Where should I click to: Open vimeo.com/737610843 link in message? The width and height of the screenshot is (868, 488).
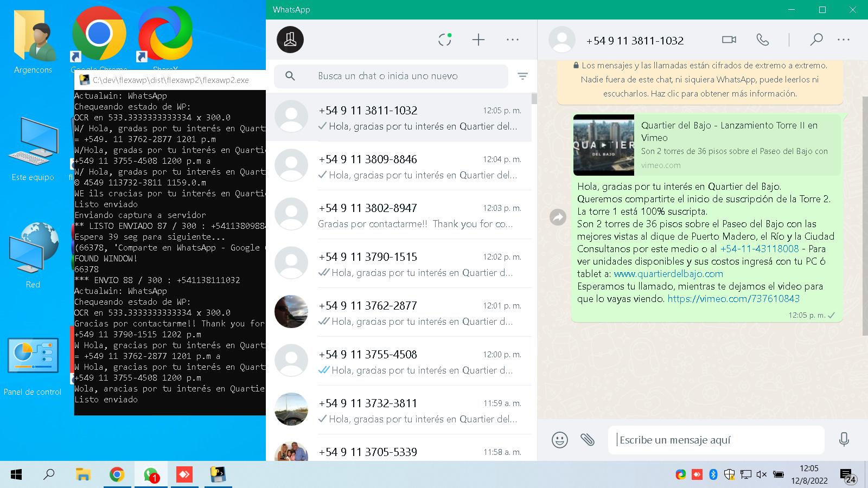pyautogui.click(x=733, y=299)
